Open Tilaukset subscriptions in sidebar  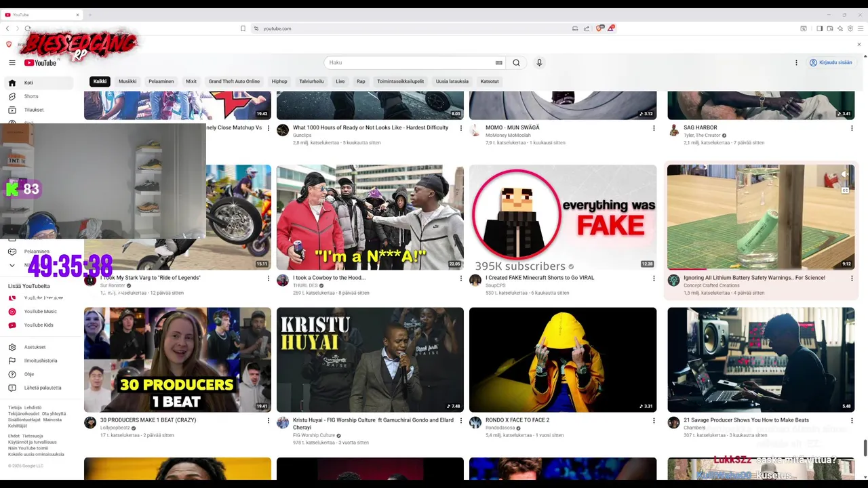(x=37, y=110)
